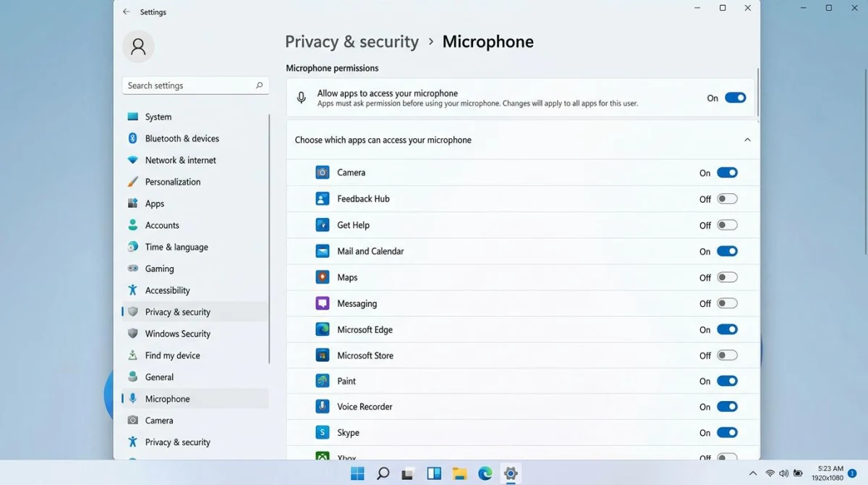Open Find my device in sidebar

tap(195, 355)
